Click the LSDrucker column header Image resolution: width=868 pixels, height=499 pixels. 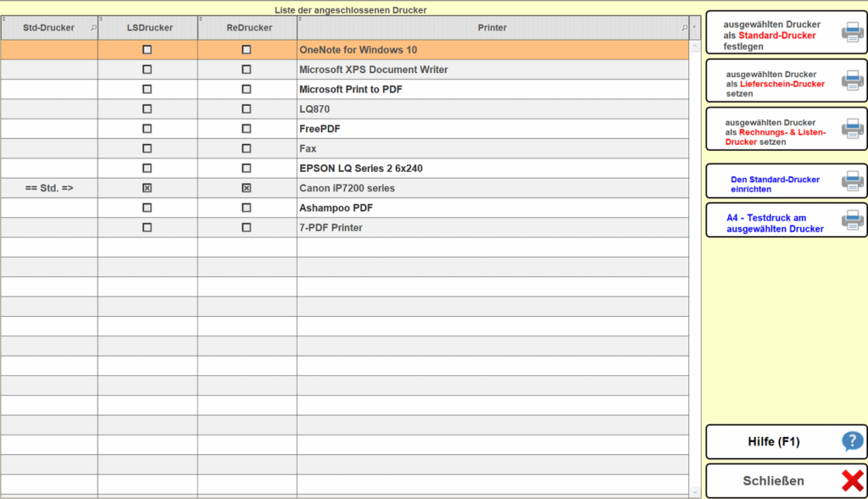tap(149, 28)
